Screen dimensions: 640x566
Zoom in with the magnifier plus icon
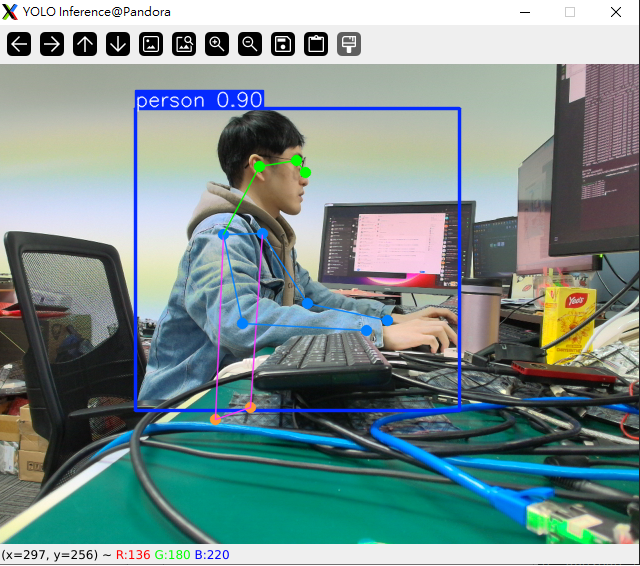click(217, 44)
